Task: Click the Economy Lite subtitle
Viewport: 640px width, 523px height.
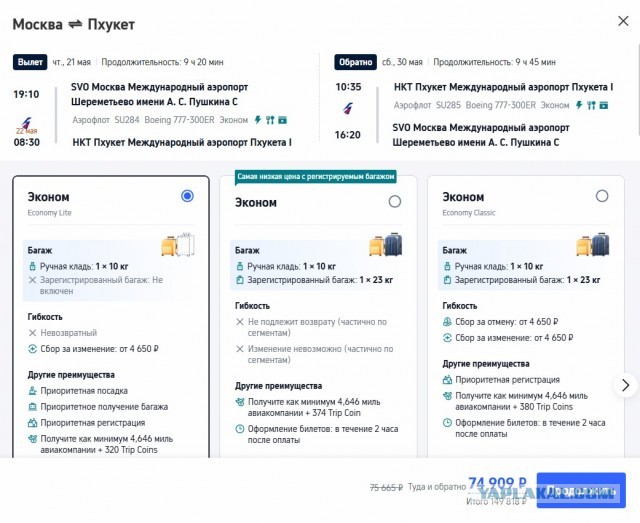Action: coord(49,213)
